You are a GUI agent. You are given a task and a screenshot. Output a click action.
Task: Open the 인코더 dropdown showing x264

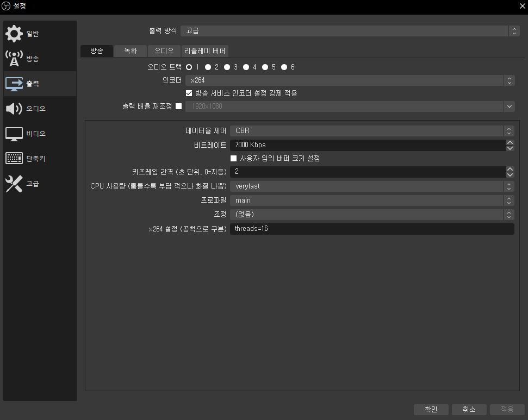(350, 80)
